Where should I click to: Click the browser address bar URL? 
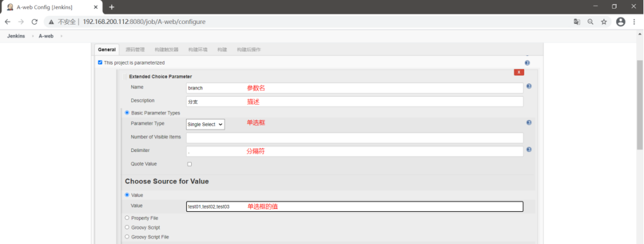click(x=144, y=22)
